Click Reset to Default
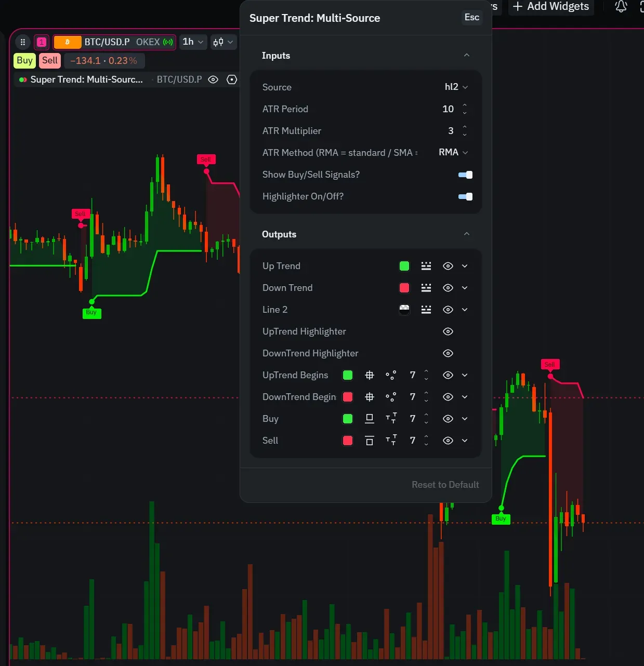Image resolution: width=644 pixels, height=666 pixels. 445,485
